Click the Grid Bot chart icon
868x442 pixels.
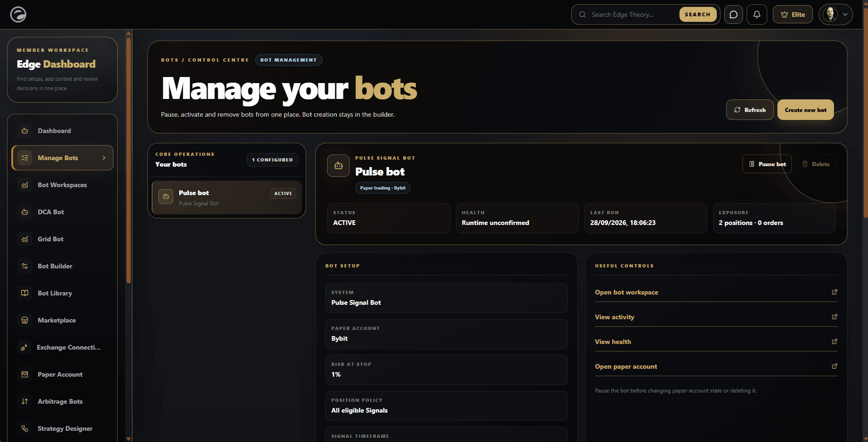click(x=25, y=239)
